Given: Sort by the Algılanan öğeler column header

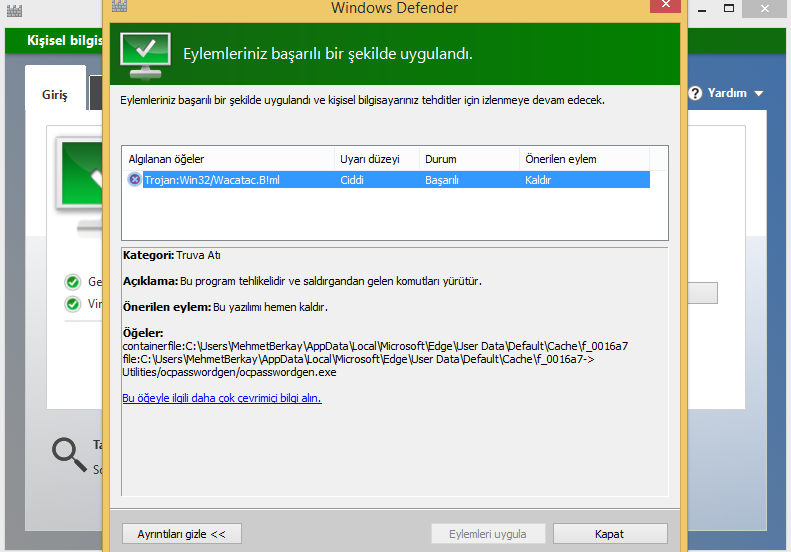Looking at the screenshot, I should pos(228,159).
